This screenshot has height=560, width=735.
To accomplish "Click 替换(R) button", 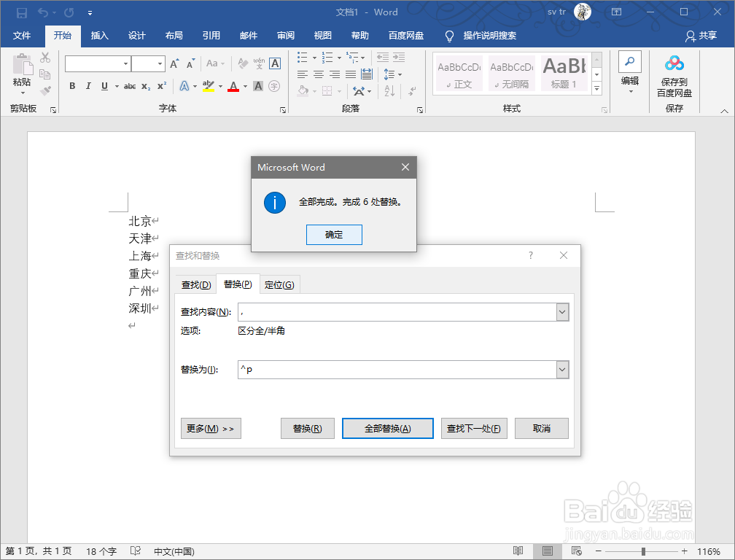I will 308,428.
